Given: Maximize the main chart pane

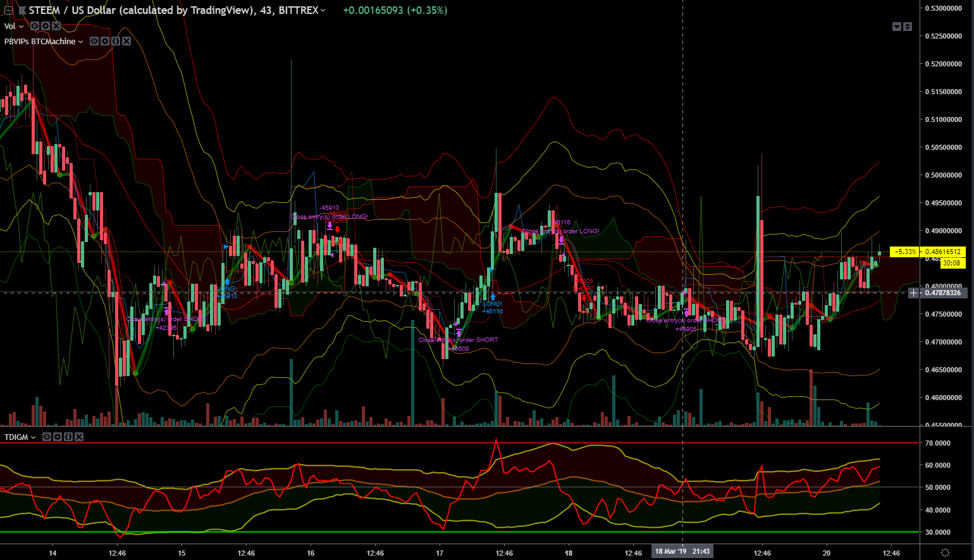Looking at the screenshot, I should tap(908, 27).
